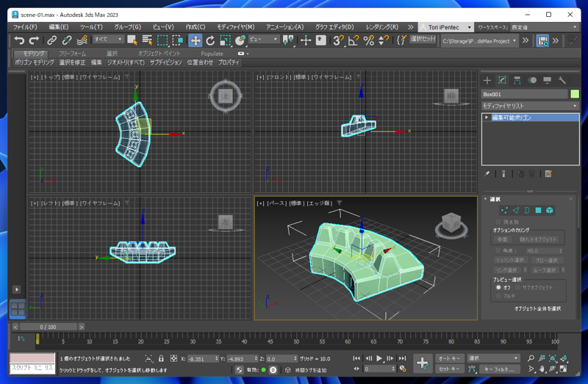Open the キー フィルタ button

(499, 369)
